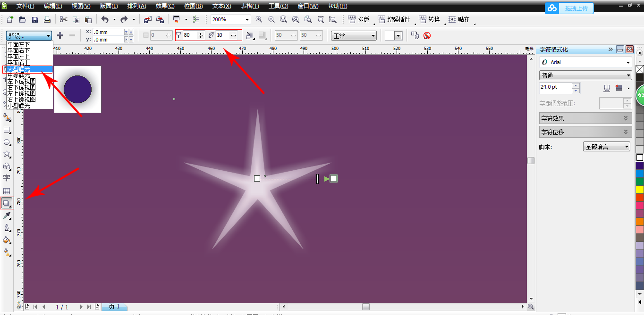The height and width of the screenshot is (315, 644).
Task: Click the 贴齐 snap button
Action: tap(459, 20)
